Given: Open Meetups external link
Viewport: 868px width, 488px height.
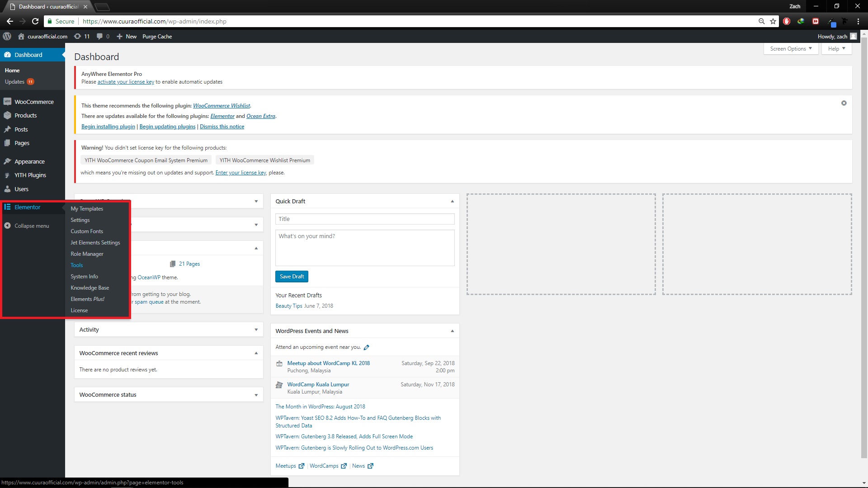Looking at the screenshot, I should (x=290, y=466).
